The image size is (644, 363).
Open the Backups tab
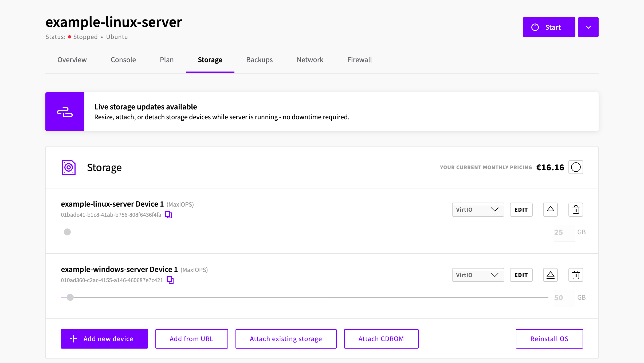click(x=260, y=60)
